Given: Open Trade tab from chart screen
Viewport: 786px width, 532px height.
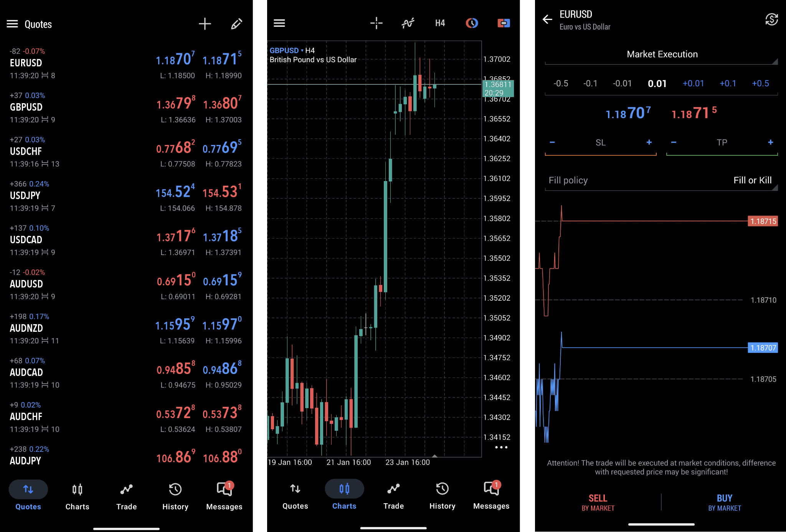Looking at the screenshot, I should tap(393, 496).
